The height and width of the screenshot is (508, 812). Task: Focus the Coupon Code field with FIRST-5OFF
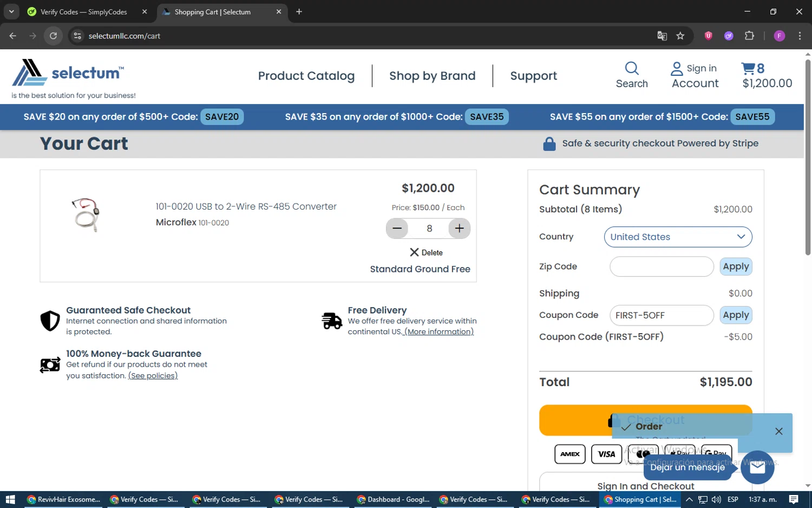pos(662,315)
